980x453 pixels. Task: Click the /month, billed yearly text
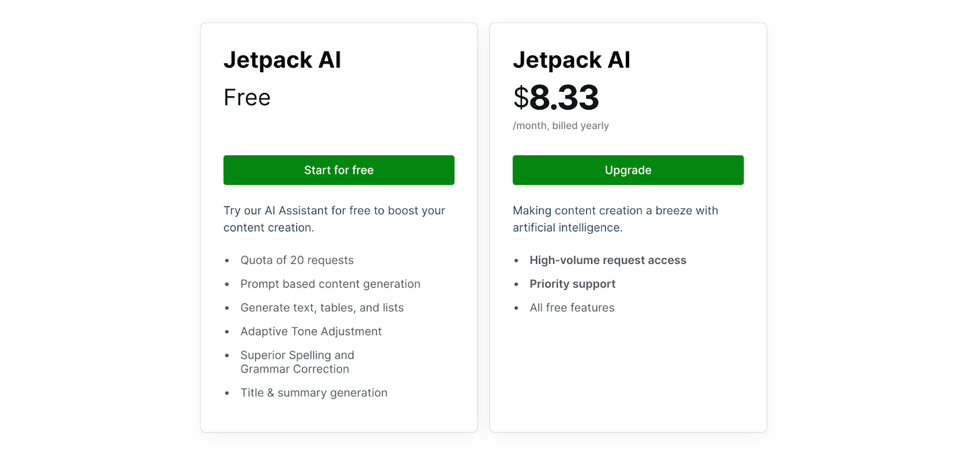click(x=560, y=125)
